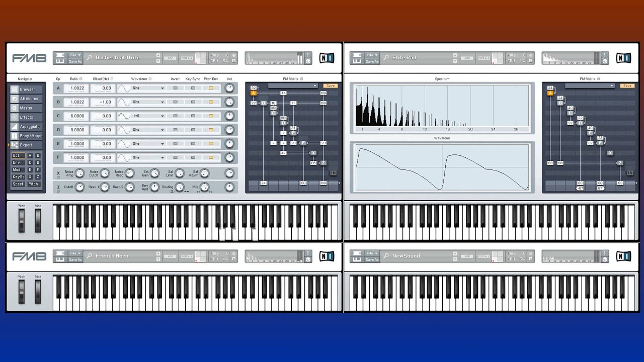Image resolution: width=644 pixels, height=362 pixels.
Task: Toggle Invert for operator E
Action: click(175, 144)
